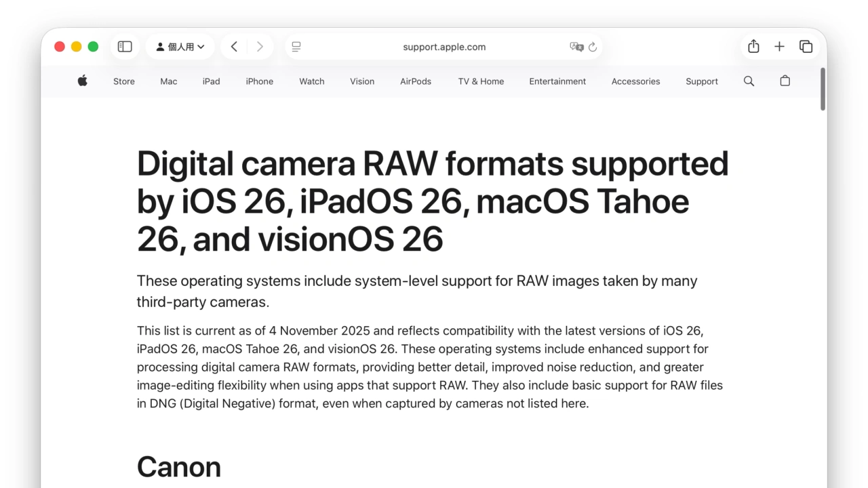
Task: Toggle Reader view from the page format icon
Action: pyautogui.click(x=296, y=47)
